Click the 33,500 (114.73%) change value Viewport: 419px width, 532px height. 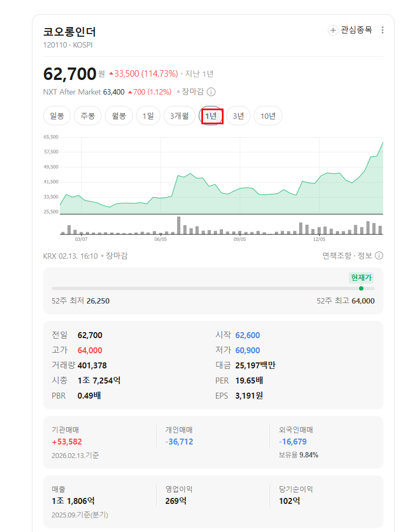point(143,74)
